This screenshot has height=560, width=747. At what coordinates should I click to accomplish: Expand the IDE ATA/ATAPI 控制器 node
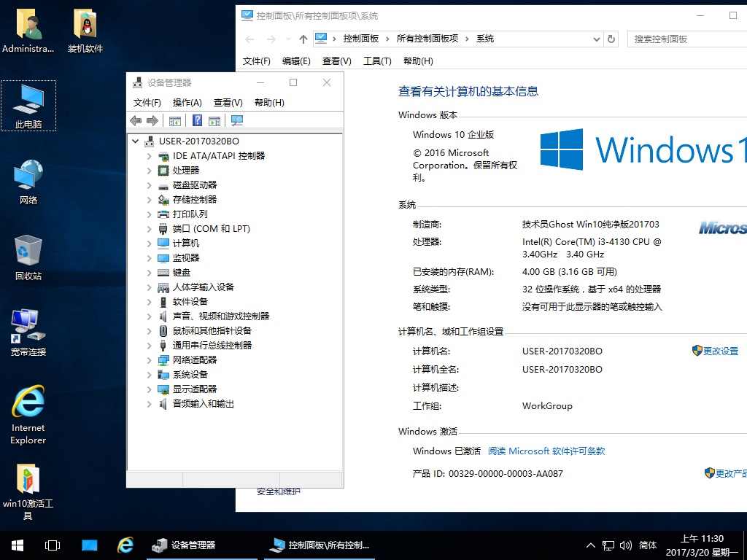click(149, 156)
